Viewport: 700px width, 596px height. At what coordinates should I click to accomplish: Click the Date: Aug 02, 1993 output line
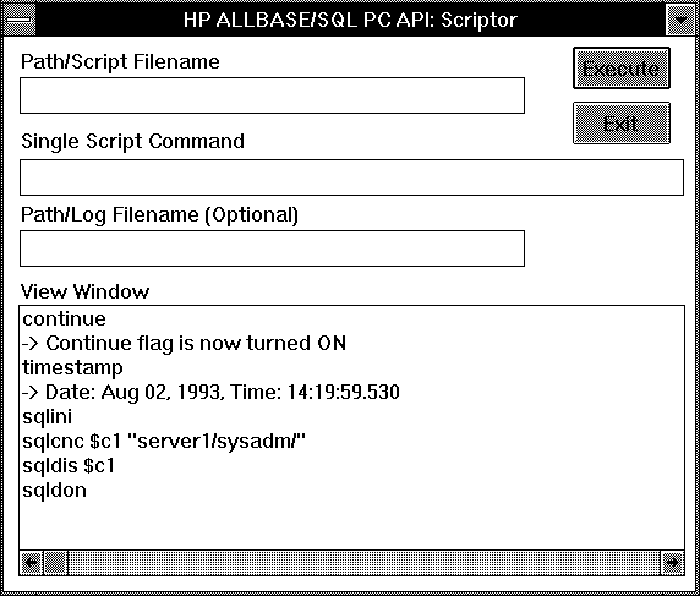pos(210,392)
